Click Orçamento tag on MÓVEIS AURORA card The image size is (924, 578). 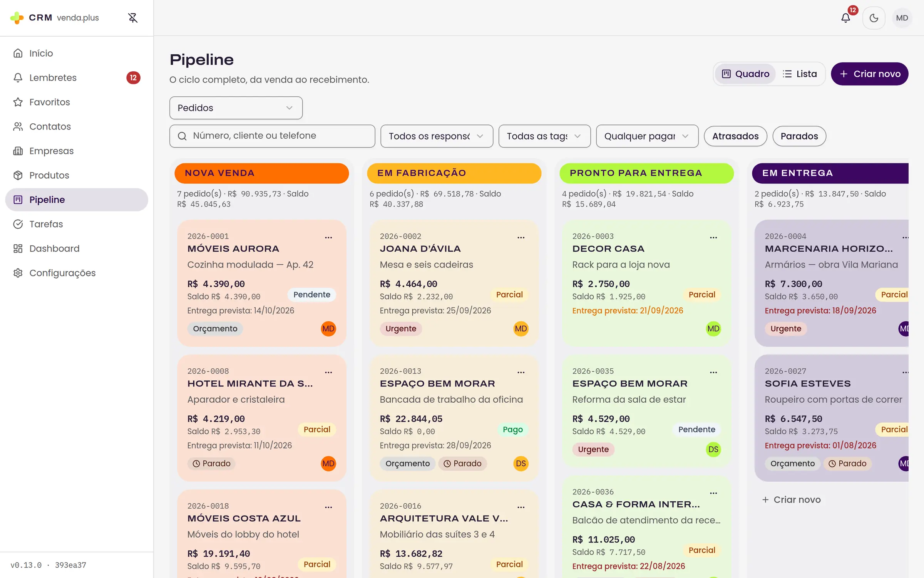point(215,329)
